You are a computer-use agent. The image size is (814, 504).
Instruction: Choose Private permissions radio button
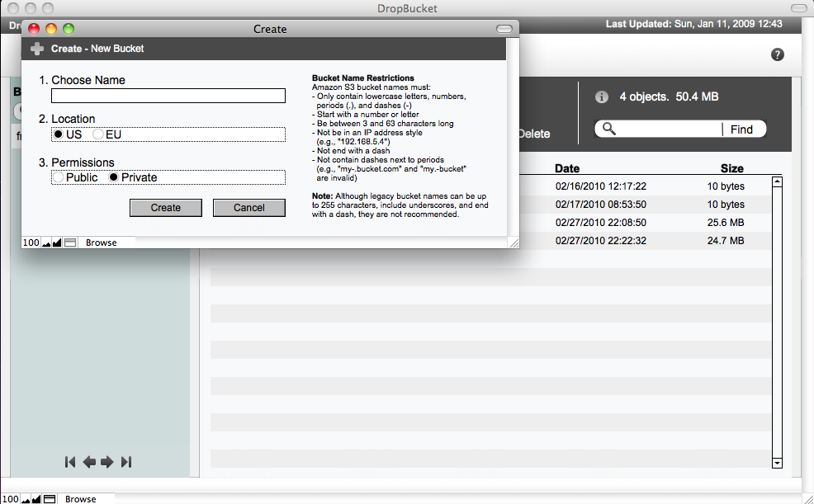tap(113, 177)
